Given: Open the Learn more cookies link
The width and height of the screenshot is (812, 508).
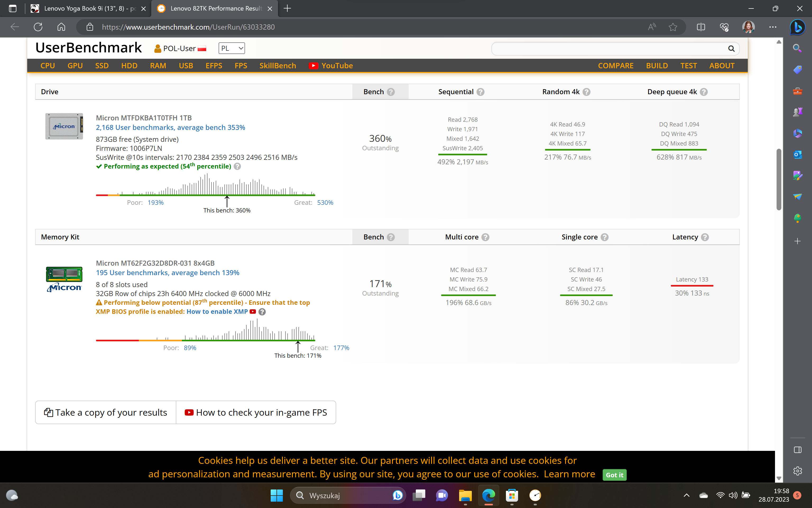Looking at the screenshot, I should 569,474.
